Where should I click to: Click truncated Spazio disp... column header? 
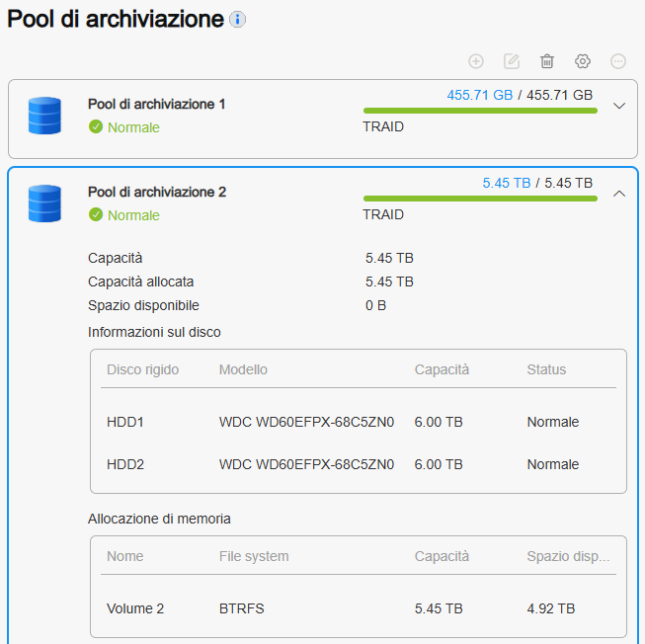coord(568,556)
